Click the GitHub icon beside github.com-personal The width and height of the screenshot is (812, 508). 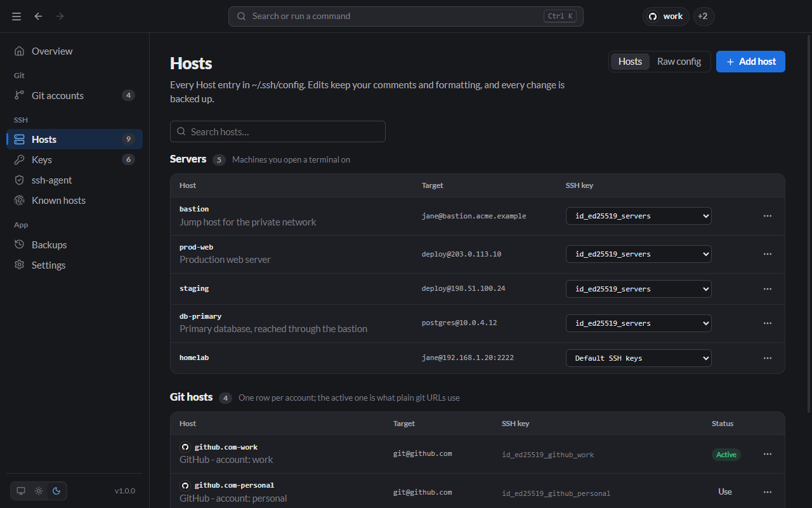coord(185,485)
